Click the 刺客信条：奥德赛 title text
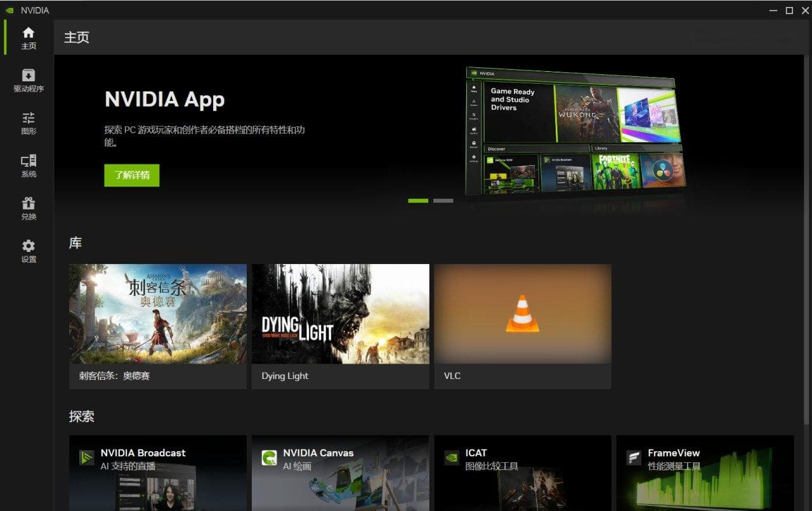 [x=114, y=376]
